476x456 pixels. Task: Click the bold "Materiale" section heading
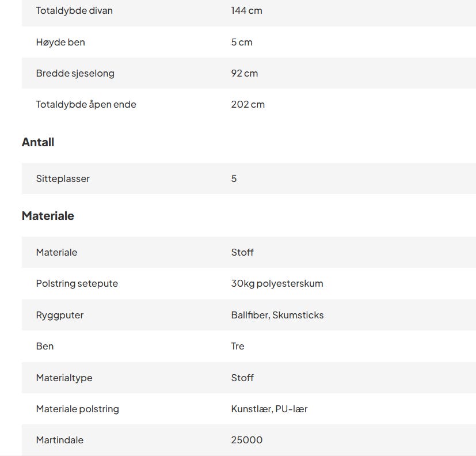pyautogui.click(x=48, y=216)
